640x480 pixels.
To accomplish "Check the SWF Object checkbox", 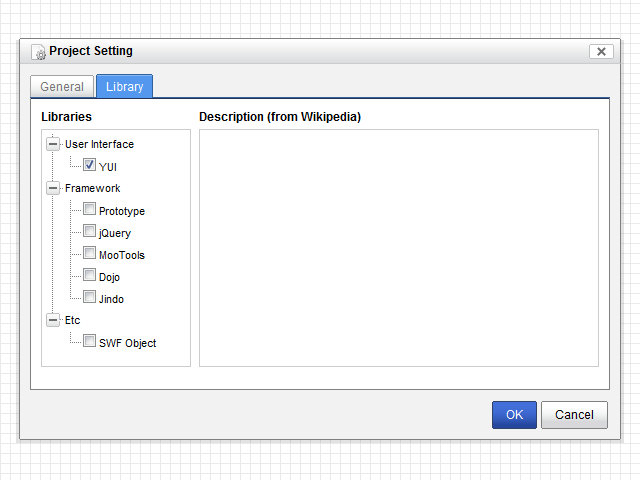I will (x=90, y=342).
